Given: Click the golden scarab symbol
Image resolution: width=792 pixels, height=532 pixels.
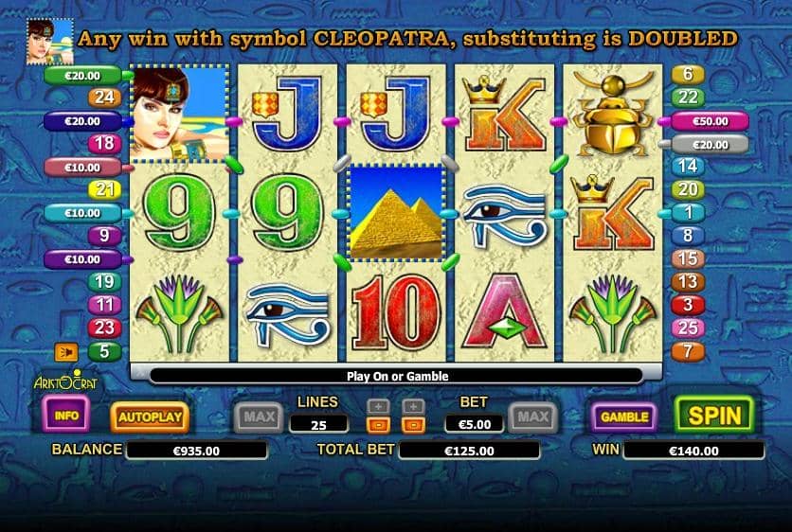Looking at the screenshot, I should 612,114.
